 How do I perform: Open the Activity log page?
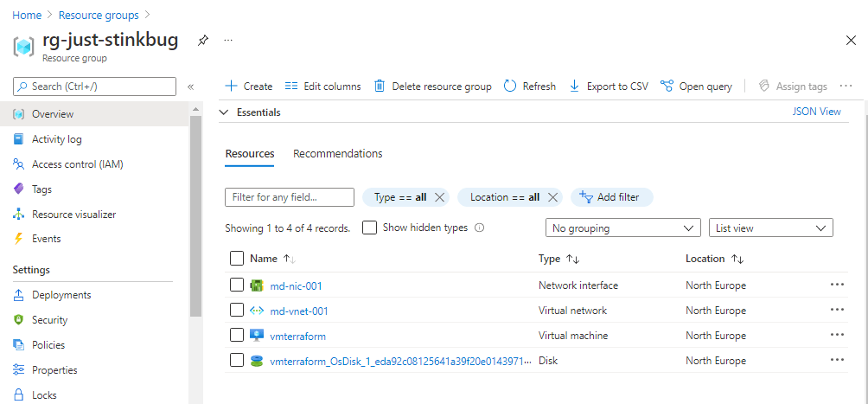pos(57,139)
